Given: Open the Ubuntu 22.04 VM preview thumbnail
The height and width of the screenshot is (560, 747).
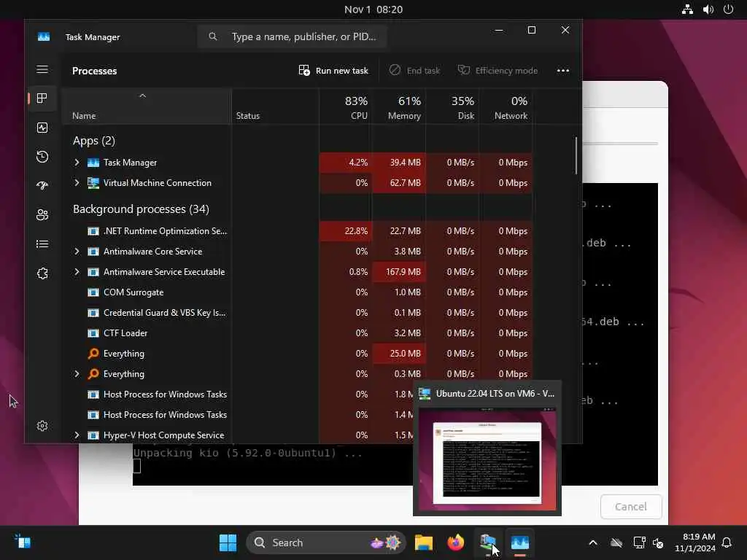Looking at the screenshot, I should (487, 460).
